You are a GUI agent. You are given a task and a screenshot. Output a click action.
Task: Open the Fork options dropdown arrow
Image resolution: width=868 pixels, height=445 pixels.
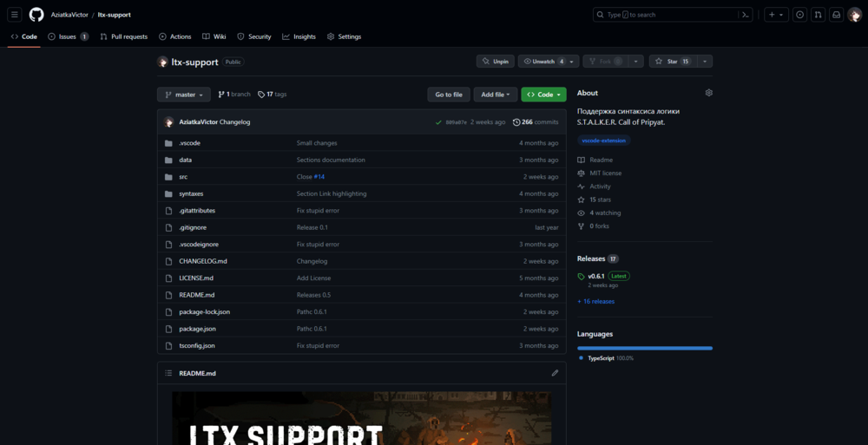coord(635,62)
